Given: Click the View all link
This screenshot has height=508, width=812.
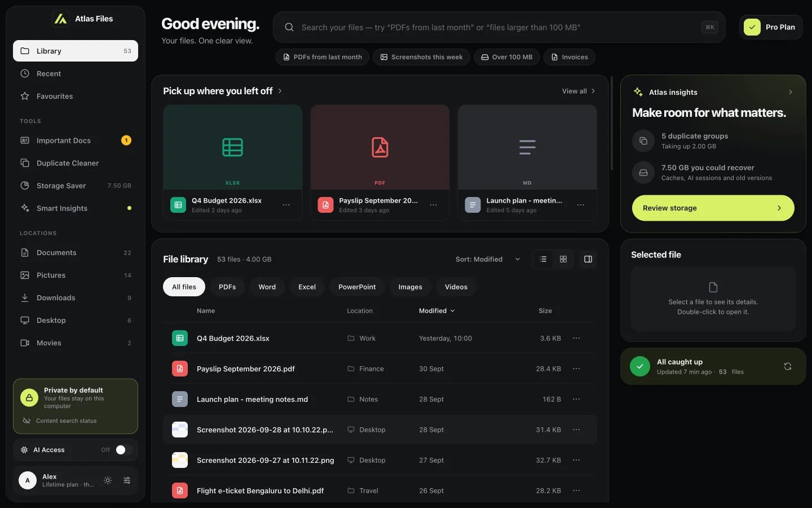Looking at the screenshot, I should [x=579, y=91].
